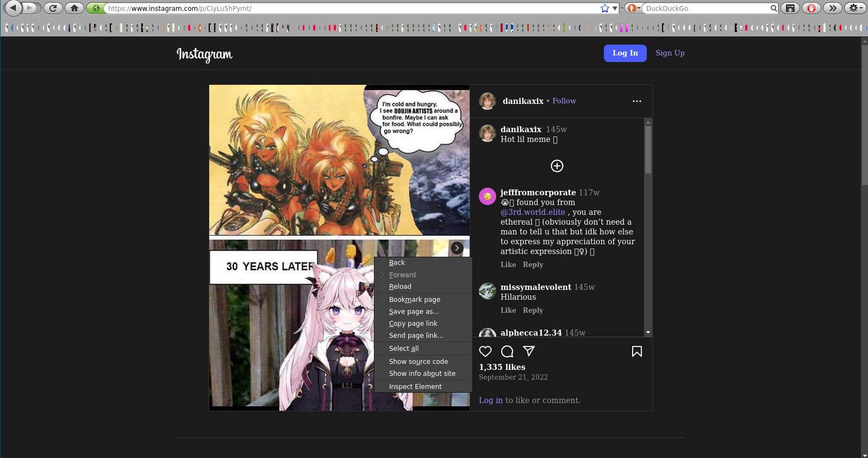Screen dimensions: 868x458
Task: Focus the DuckDuckGo search field
Action: 707,8
